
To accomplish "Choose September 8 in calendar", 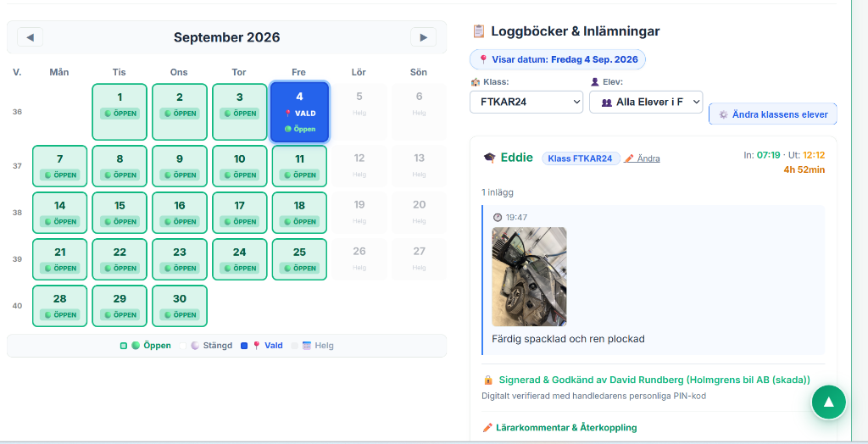I will click(x=120, y=166).
